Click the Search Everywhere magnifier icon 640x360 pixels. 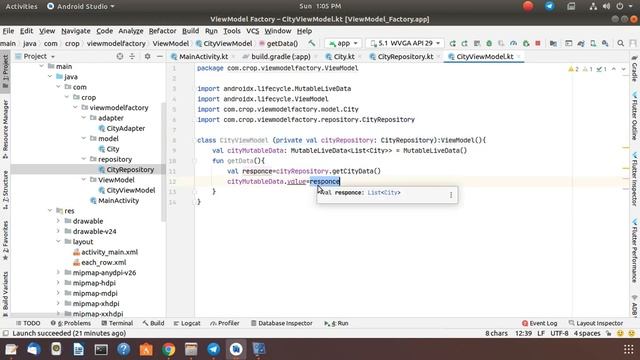coord(620,43)
